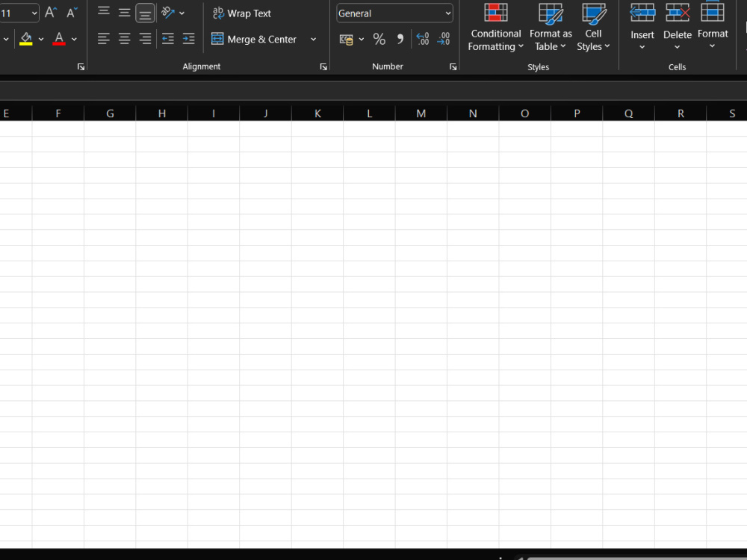Screen dimensions: 747x560
Task: Click Increase Decimal icon
Action: pos(423,39)
